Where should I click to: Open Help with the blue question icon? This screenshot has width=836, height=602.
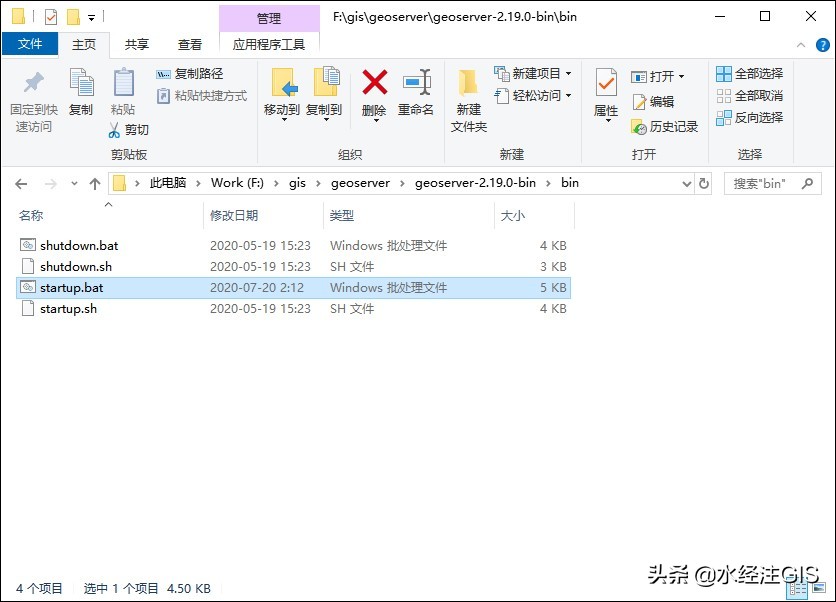tap(823, 45)
